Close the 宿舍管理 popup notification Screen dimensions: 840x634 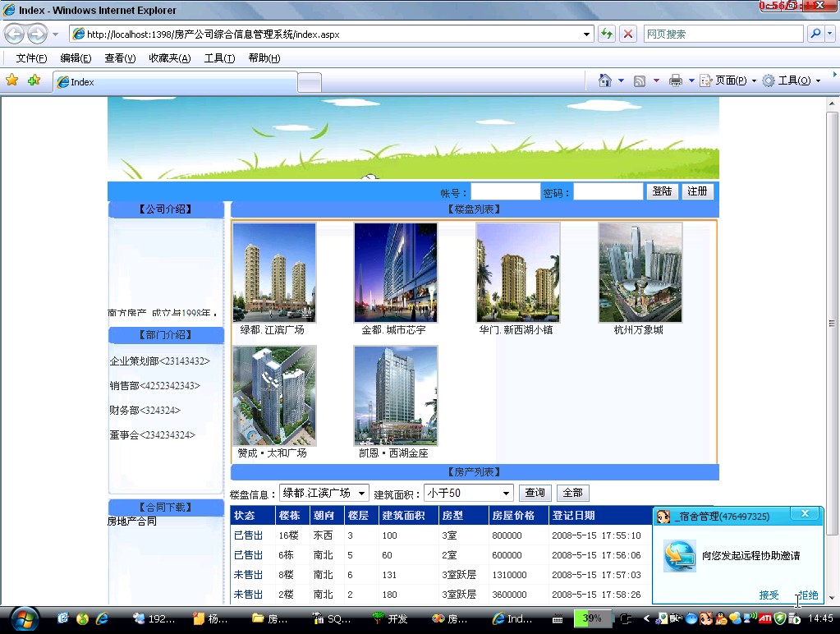(805, 513)
